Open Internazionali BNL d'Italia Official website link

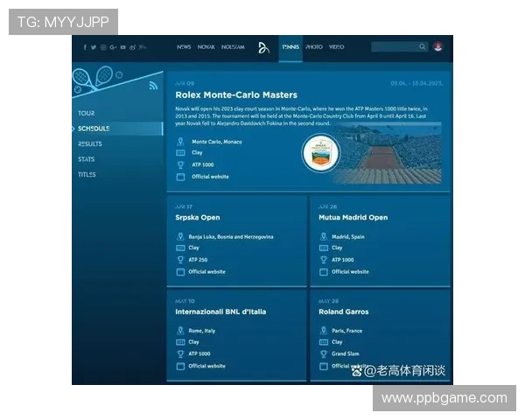[x=206, y=366]
